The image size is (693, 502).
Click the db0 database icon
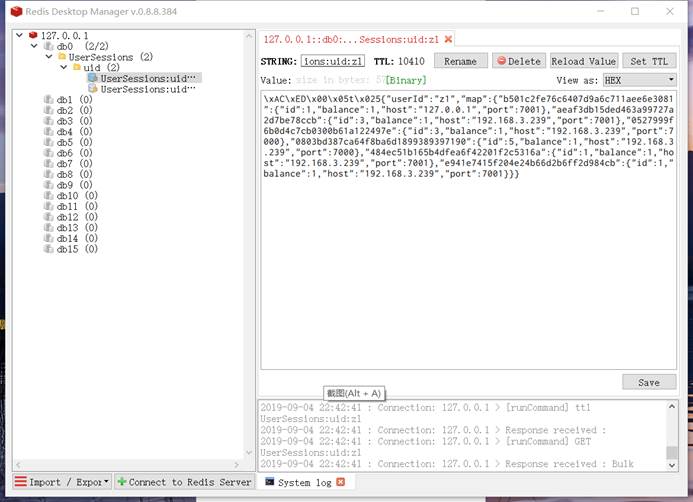49,46
